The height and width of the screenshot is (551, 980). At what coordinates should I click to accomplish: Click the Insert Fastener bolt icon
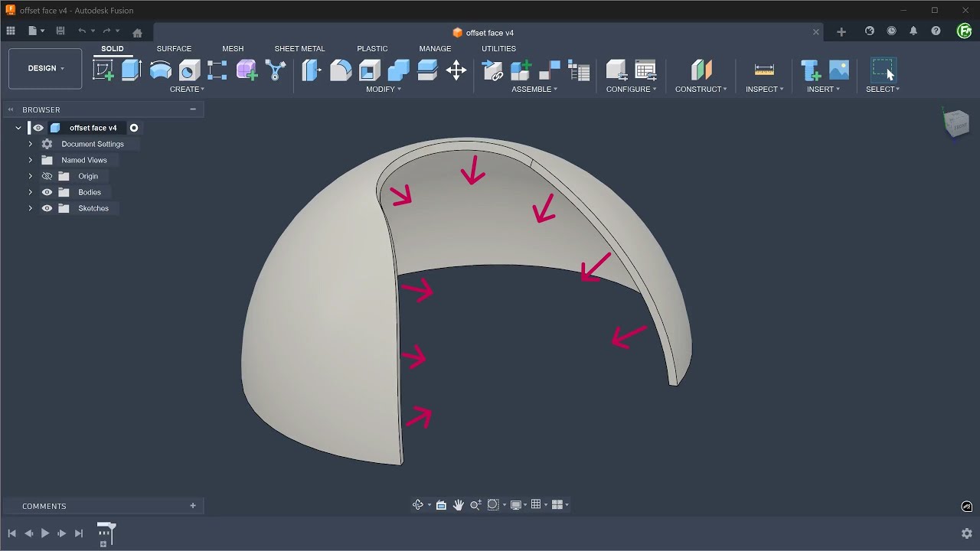[810, 70]
